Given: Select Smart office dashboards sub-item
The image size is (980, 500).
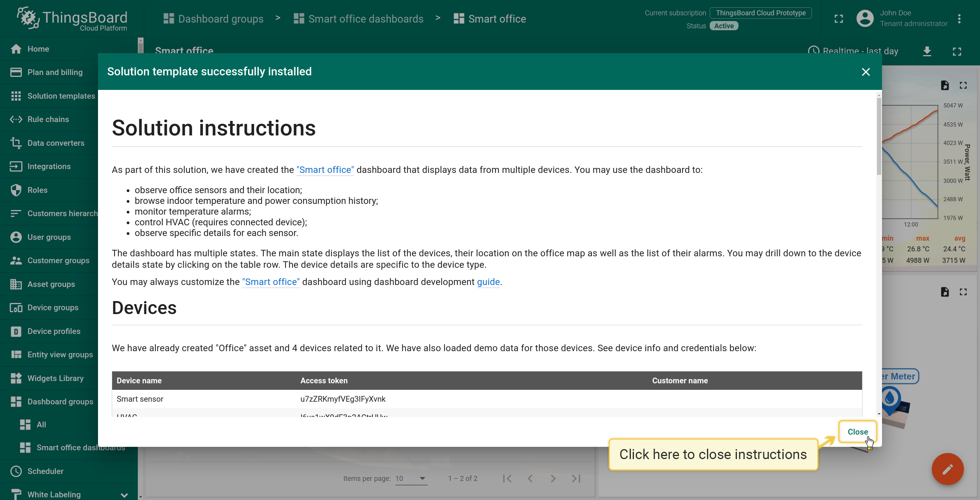Looking at the screenshot, I should click(69, 448).
